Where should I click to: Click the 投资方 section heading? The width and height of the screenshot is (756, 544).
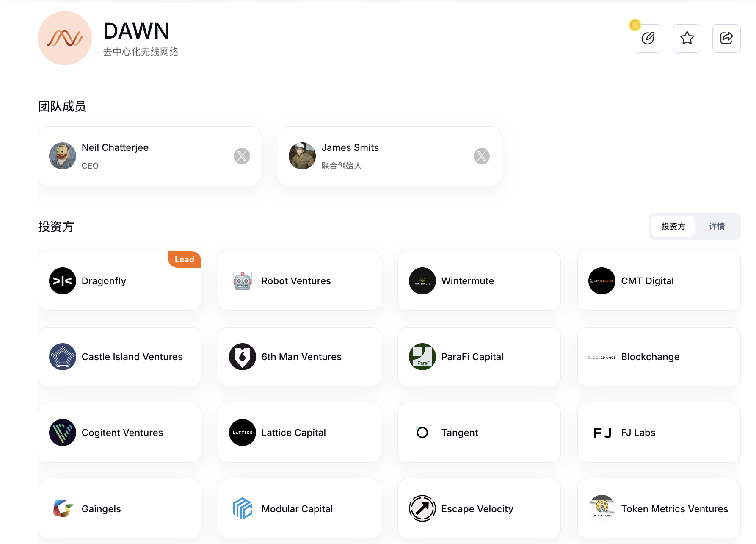[x=56, y=227]
